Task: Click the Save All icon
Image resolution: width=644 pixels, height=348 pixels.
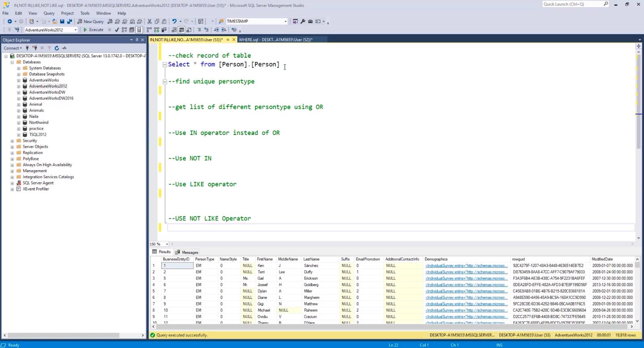Action: pyautogui.click(x=69, y=21)
